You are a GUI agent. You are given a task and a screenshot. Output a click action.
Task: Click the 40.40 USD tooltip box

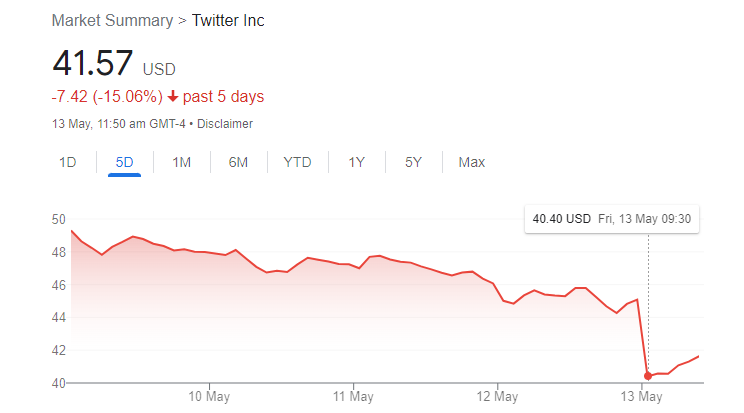611,220
